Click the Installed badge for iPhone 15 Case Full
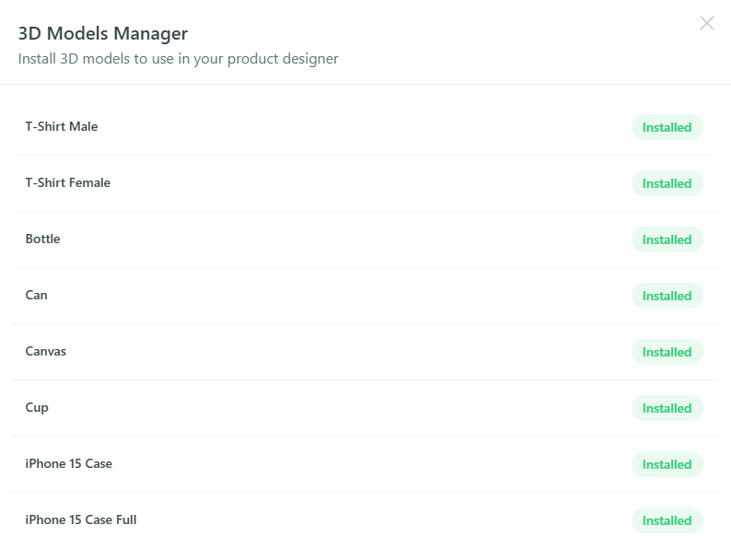The height and width of the screenshot is (560, 731). (667, 520)
